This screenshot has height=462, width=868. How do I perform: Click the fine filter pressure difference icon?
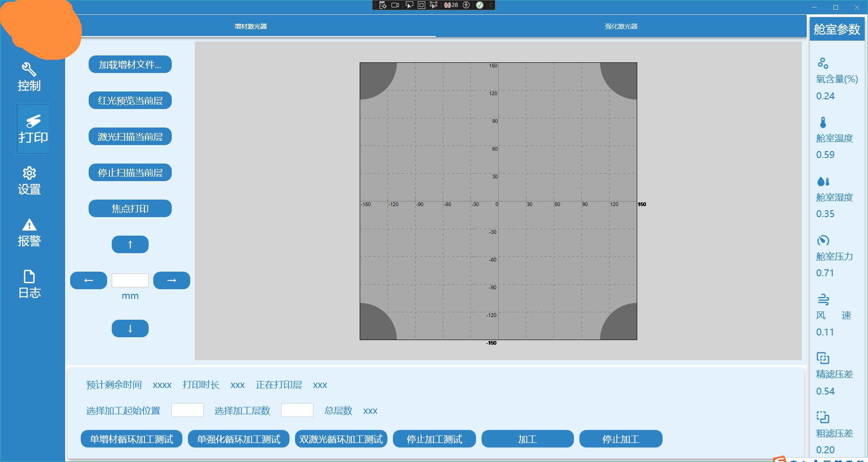click(823, 358)
